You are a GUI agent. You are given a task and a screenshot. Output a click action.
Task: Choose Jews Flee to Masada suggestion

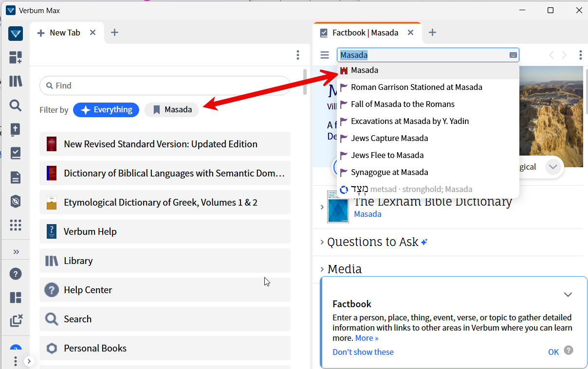coord(428,155)
